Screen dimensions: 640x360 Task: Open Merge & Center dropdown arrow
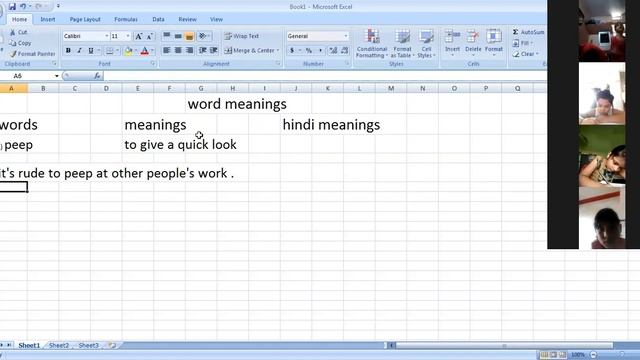tap(278, 50)
